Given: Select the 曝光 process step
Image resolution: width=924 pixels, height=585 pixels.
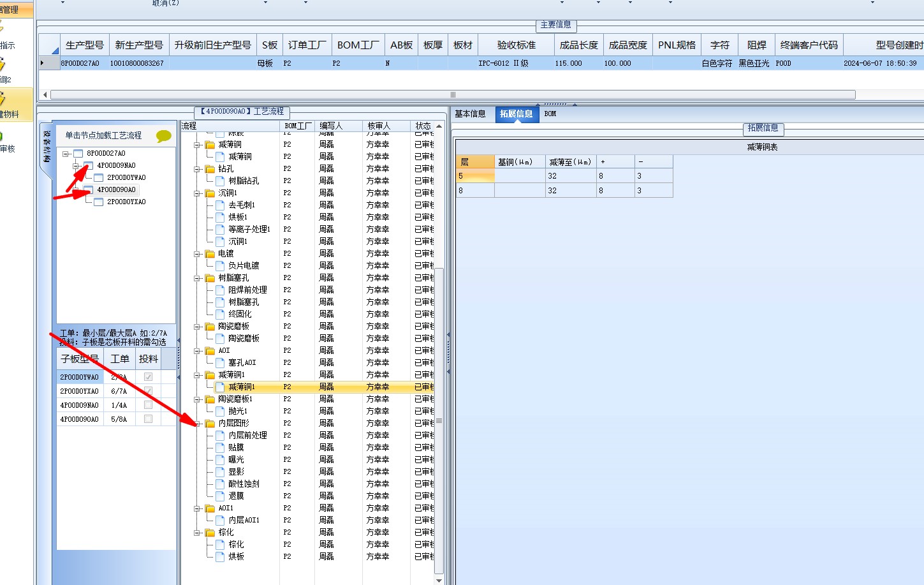Looking at the screenshot, I should tap(236, 460).
